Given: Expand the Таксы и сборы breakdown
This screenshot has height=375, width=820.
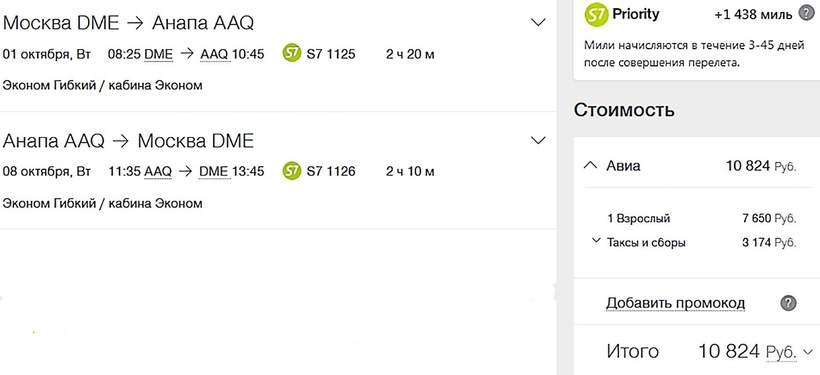Looking at the screenshot, I should point(595,241).
